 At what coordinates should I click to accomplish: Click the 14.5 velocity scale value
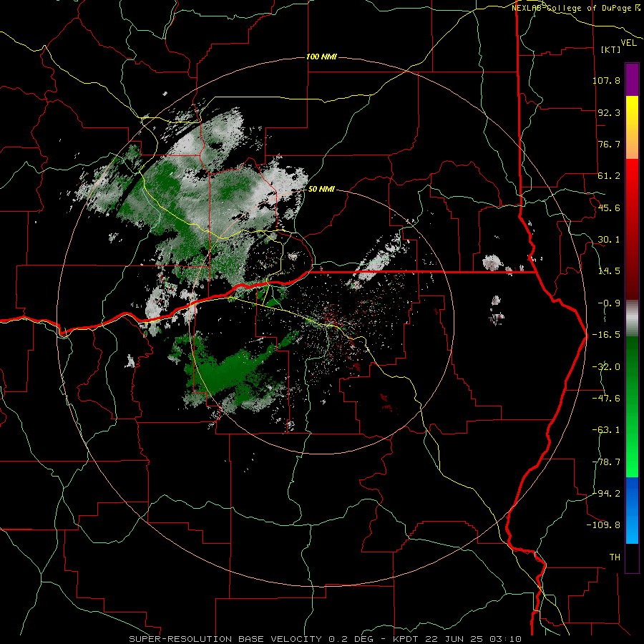coord(609,271)
